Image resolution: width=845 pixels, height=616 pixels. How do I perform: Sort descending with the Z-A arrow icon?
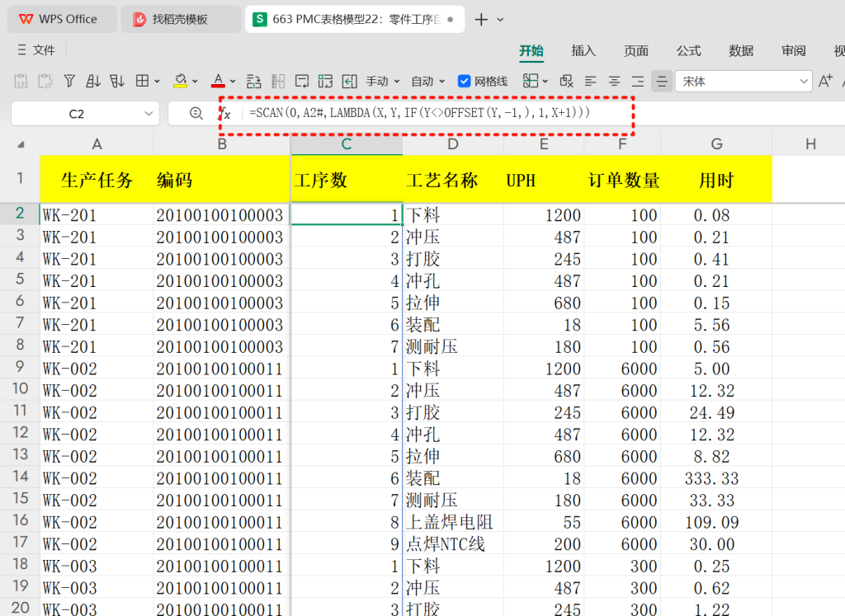117,82
